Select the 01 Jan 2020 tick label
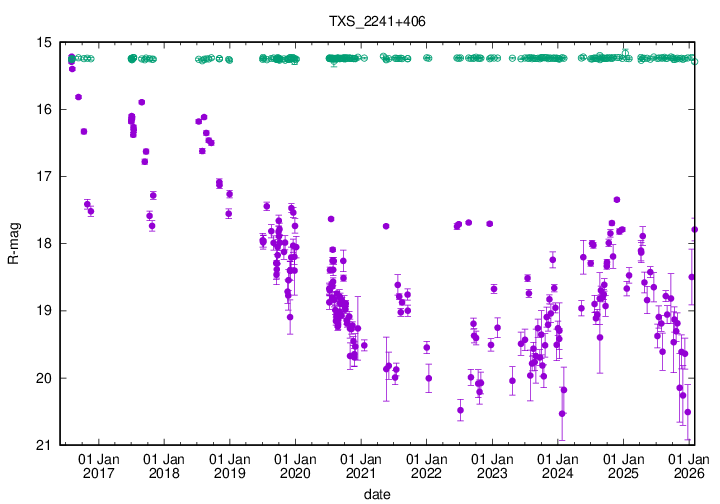 click(x=295, y=466)
